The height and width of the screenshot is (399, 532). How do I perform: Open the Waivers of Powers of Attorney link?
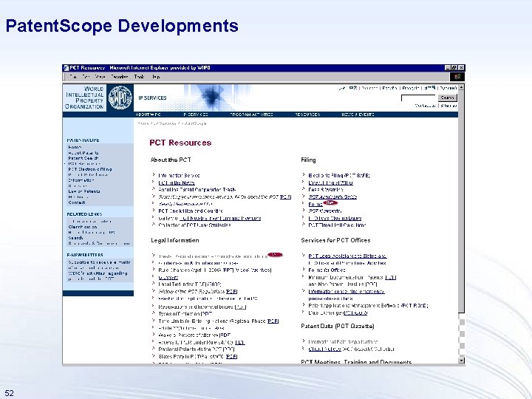click(x=194, y=335)
